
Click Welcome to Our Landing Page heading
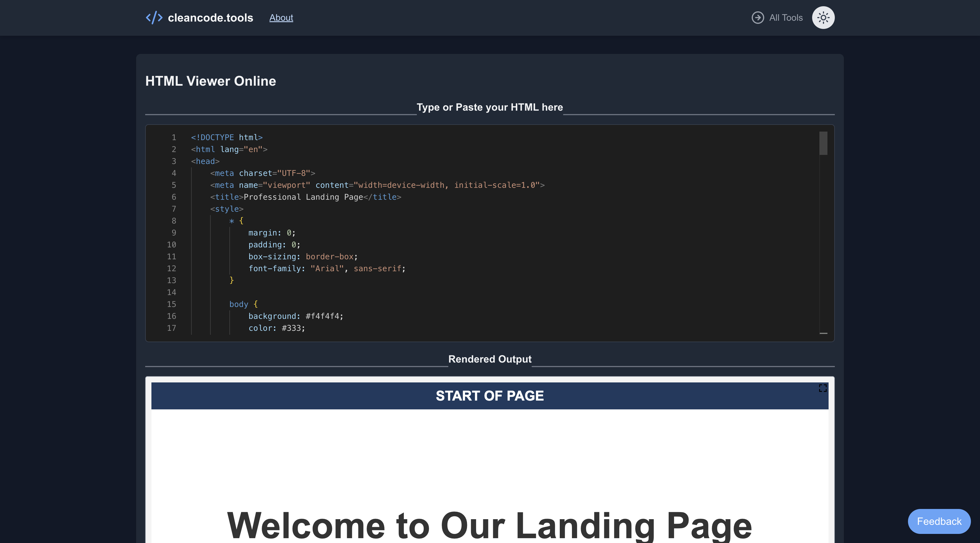[490, 525]
